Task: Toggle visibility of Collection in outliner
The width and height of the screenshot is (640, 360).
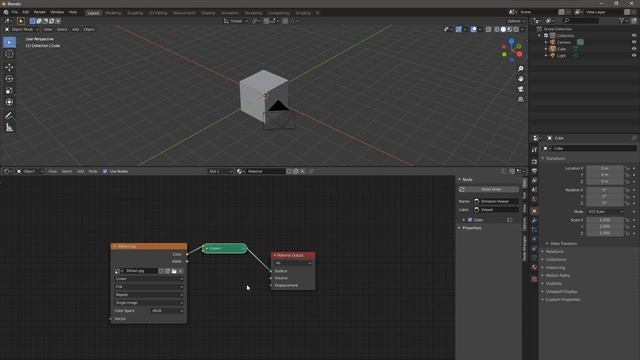Action: pos(634,36)
